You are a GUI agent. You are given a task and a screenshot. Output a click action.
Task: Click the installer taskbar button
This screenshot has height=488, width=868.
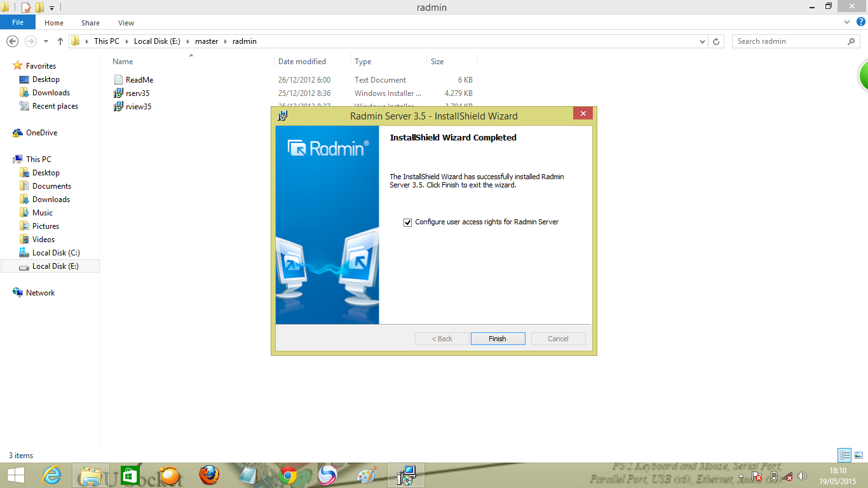(x=406, y=475)
